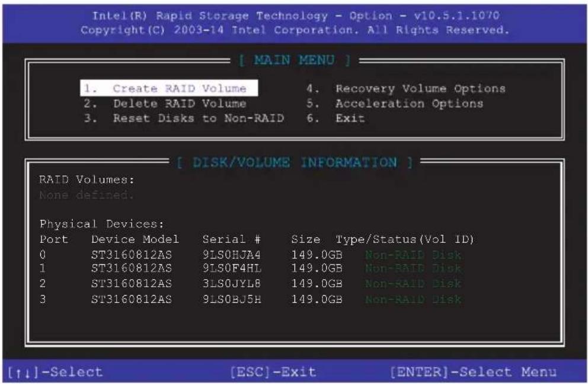Click the 149.0GB size for port 1
This screenshot has height=384, width=588.
317,268
